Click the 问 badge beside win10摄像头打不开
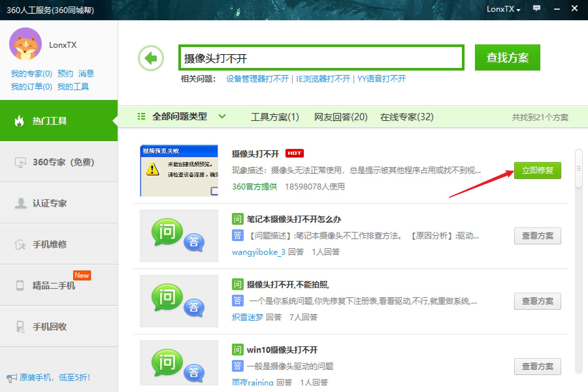Viewport: 588px width, 392px height. [237, 350]
